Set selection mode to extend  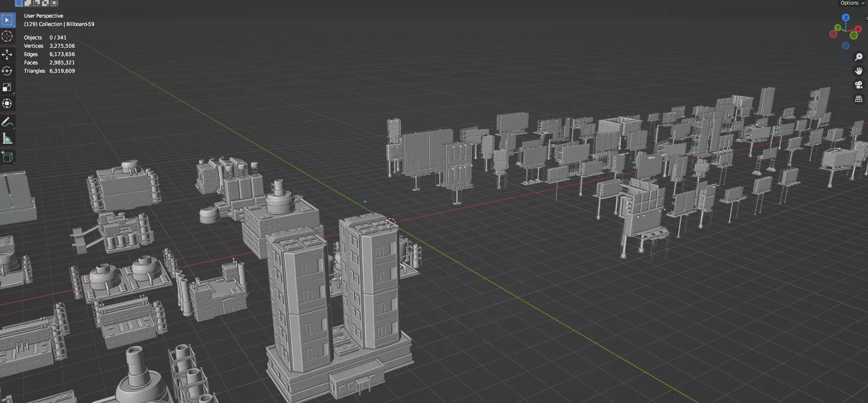pyautogui.click(x=28, y=3)
